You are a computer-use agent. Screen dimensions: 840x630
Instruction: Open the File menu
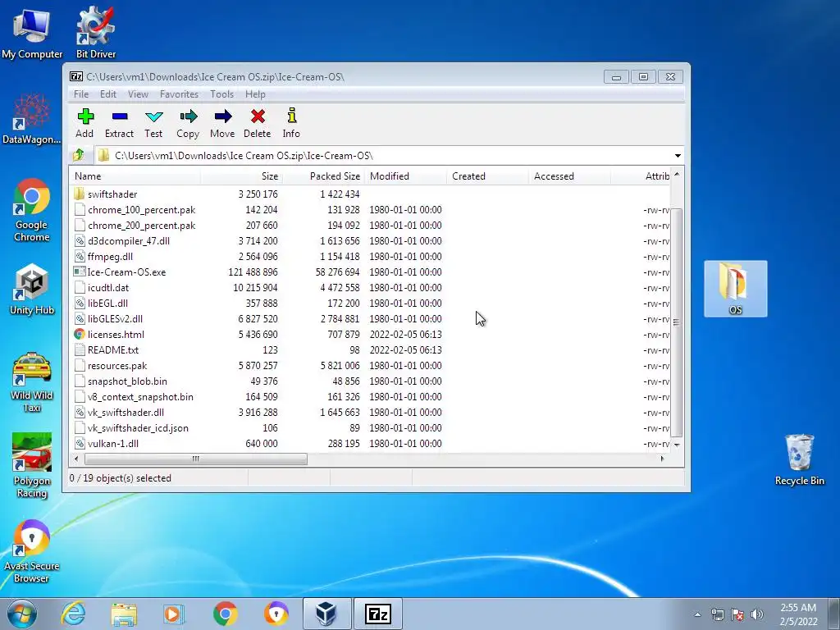(x=81, y=94)
